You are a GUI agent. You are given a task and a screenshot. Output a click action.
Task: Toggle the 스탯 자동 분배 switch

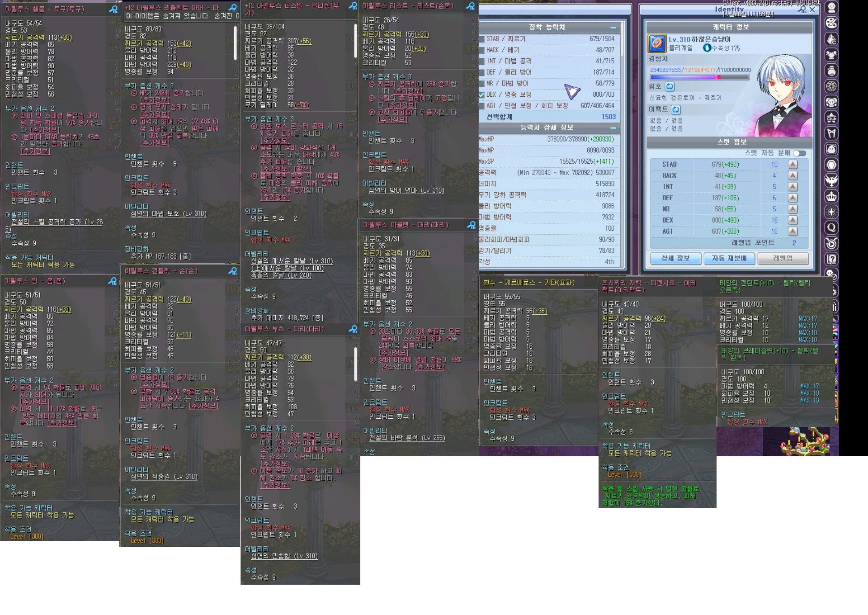click(799, 153)
